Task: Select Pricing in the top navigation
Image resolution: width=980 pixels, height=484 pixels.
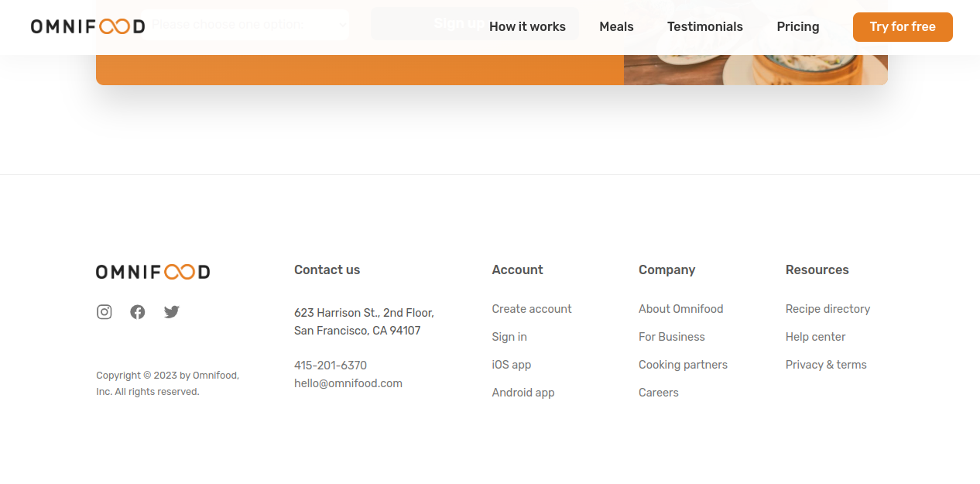Action: (798, 26)
